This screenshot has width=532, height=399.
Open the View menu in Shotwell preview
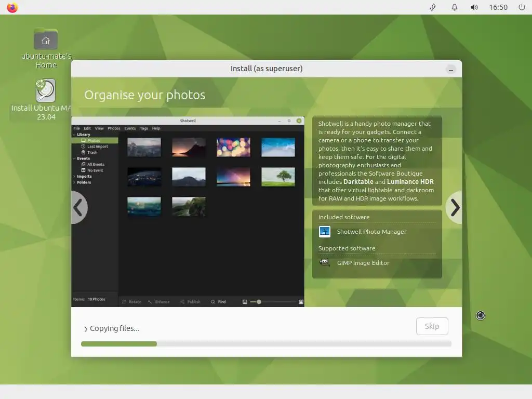pos(99,128)
